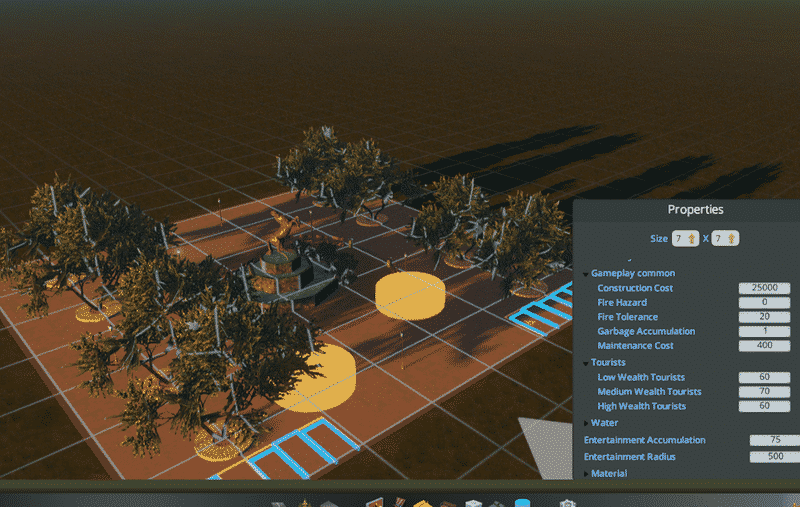Click the Entertainment Radius value field
Image resolution: width=800 pixels, height=507 pixels.
(x=774, y=457)
